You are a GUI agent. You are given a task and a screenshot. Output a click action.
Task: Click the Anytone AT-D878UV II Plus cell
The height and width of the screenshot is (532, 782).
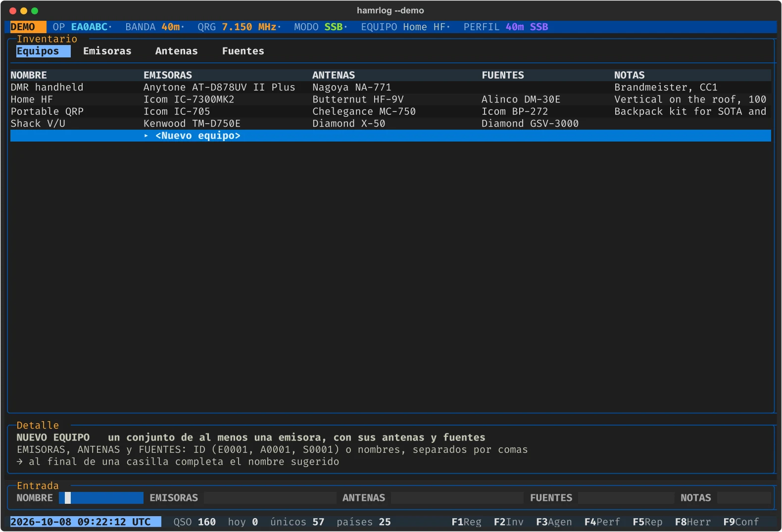219,87
